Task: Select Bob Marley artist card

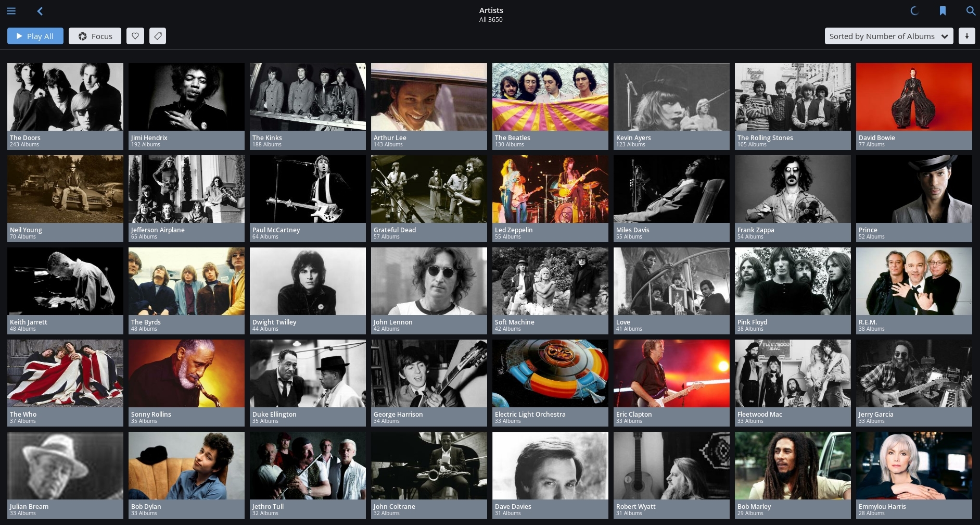Action: (793, 475)
